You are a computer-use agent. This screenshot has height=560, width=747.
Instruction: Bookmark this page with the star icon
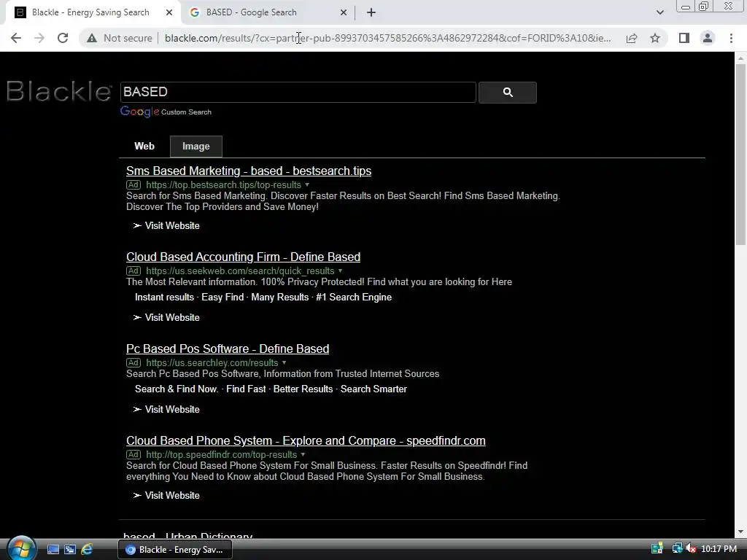pos(655,38)
